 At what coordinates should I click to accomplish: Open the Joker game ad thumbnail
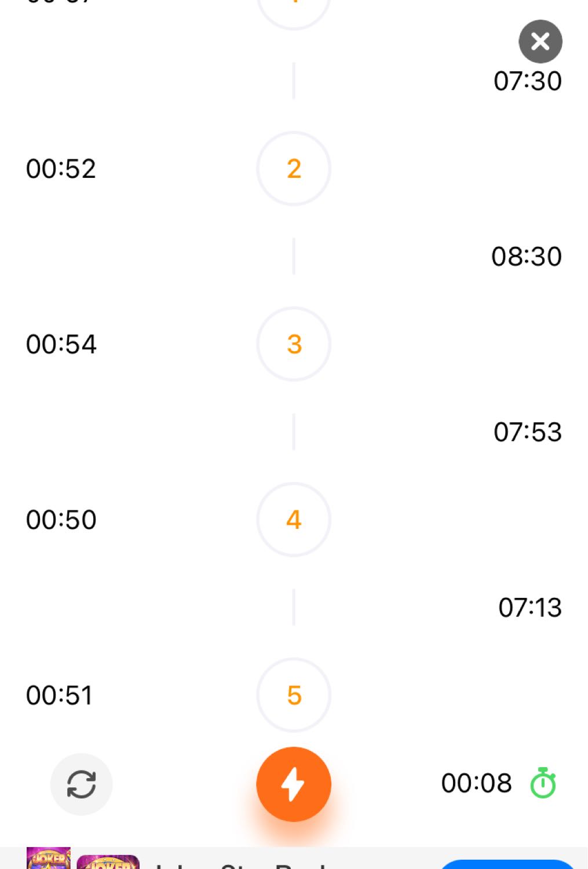[x=49, y=858]
